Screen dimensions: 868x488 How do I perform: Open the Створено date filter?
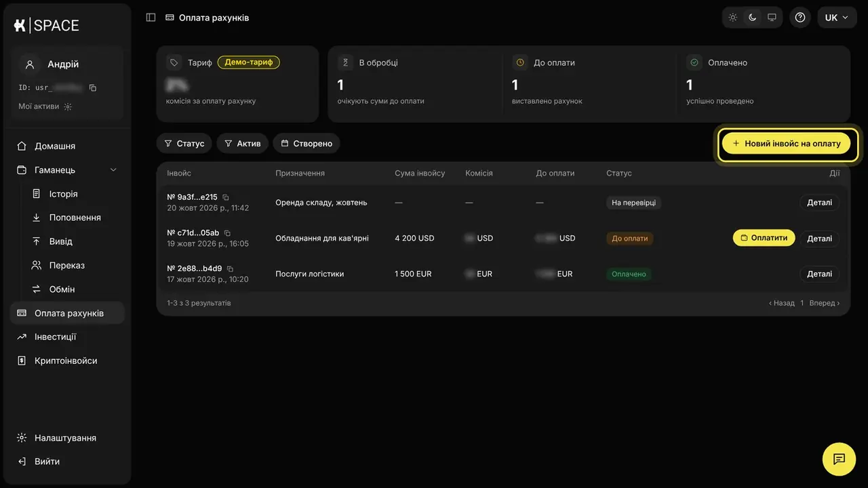coord(307,144)
